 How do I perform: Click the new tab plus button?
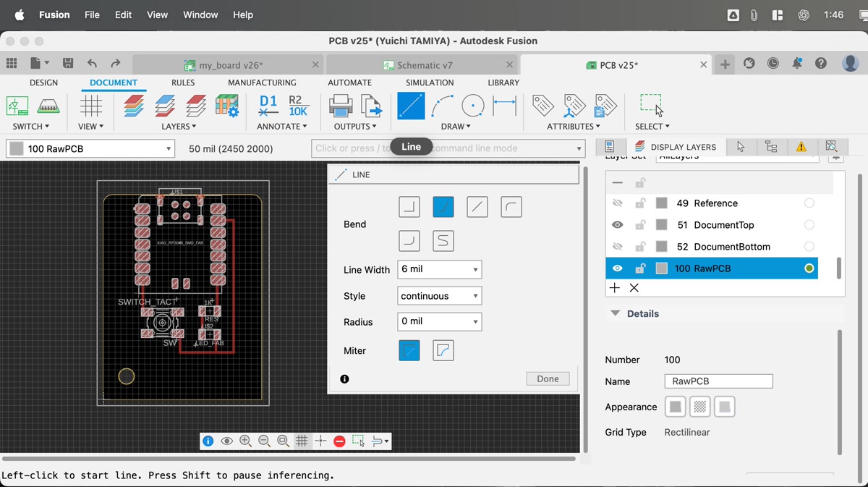click(x=724, y=64)
